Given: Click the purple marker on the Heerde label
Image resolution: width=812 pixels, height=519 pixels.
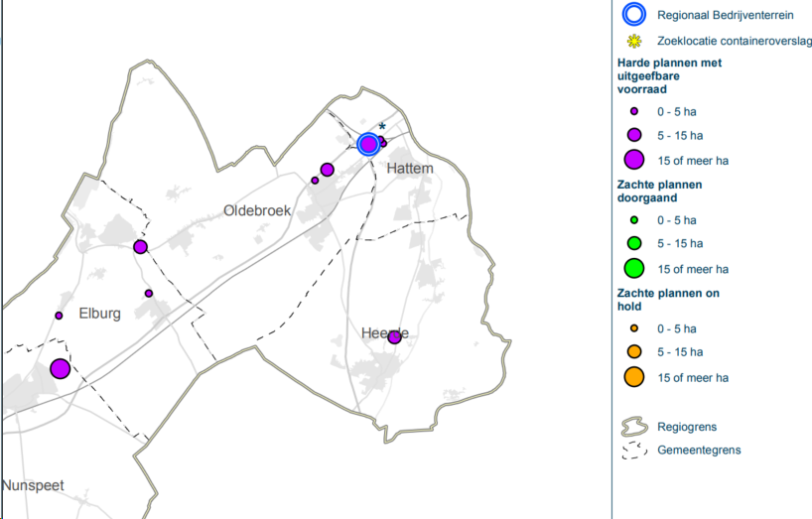Looking at the screenshot, I should pos(394,337).
